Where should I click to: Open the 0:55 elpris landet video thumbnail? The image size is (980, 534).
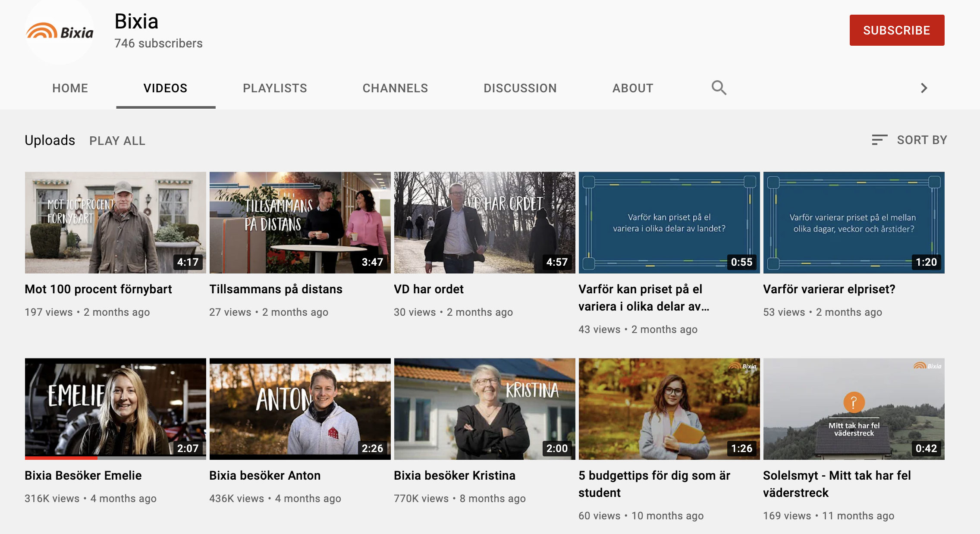point(669,223)
